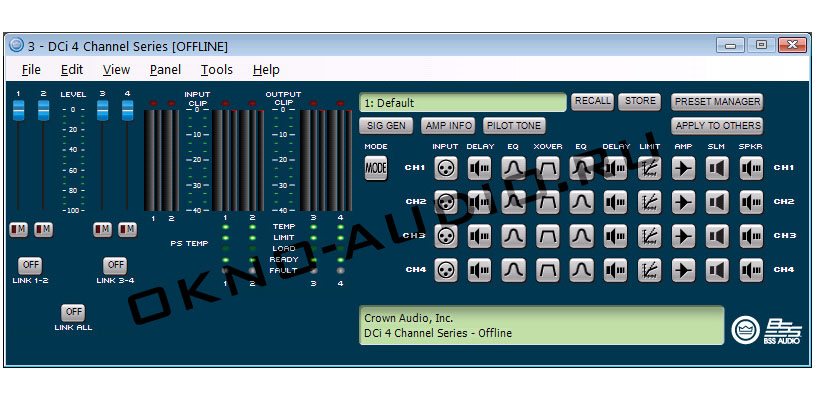Open CH4 crossover block

(548, 270)
